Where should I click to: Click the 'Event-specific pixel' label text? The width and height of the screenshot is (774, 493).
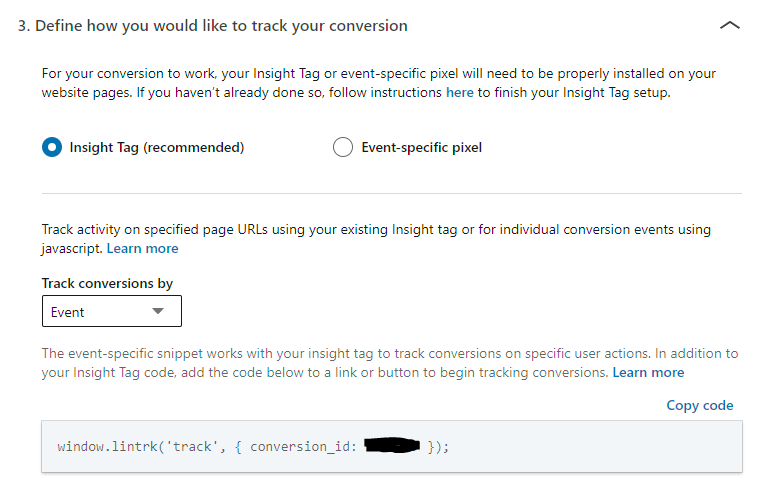click(422, 147)
